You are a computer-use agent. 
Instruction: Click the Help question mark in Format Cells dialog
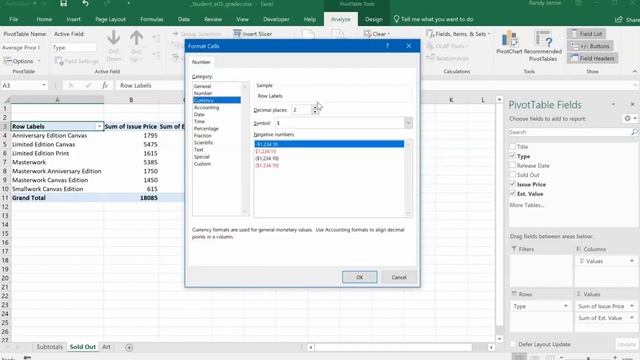(387, 46)
